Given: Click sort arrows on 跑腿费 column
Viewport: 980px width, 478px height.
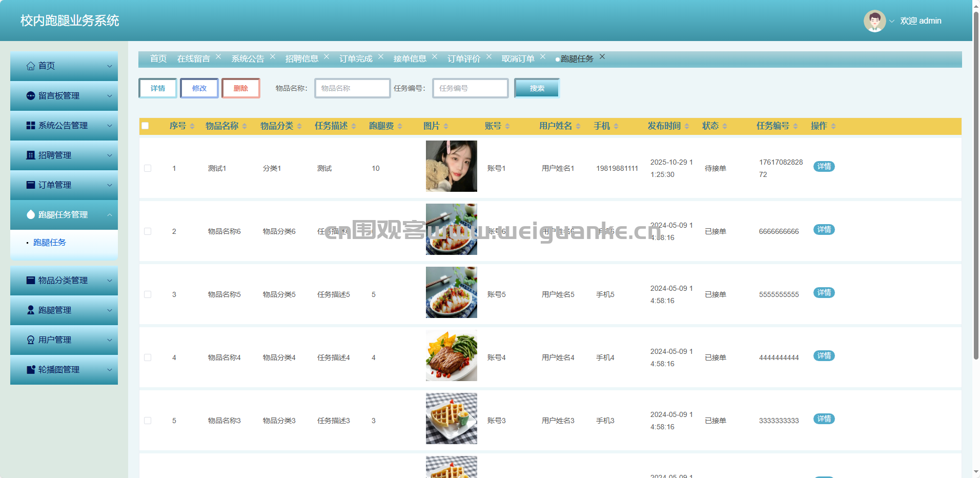Looking at the screenshot, I should pyautogui.click(x=400, y=126).
